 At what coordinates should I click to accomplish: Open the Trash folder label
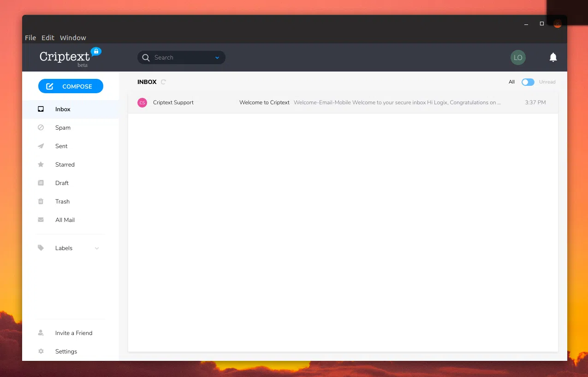point(62,202)
